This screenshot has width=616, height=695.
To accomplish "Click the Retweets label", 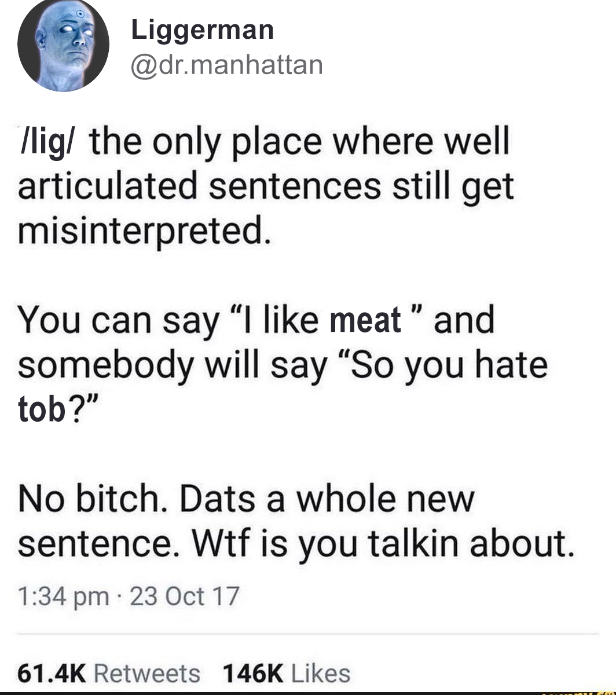I will (146, 673).
